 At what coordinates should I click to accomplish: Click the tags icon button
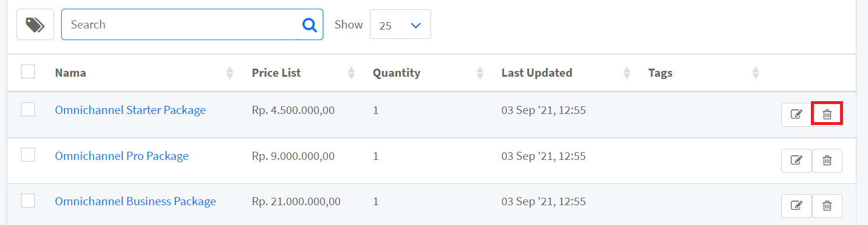[35, 24]
